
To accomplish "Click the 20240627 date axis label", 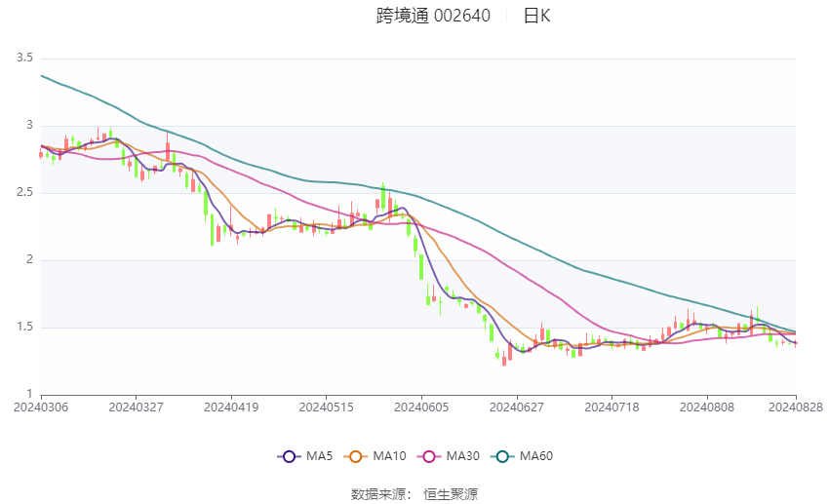I will (x=517, y=407).
